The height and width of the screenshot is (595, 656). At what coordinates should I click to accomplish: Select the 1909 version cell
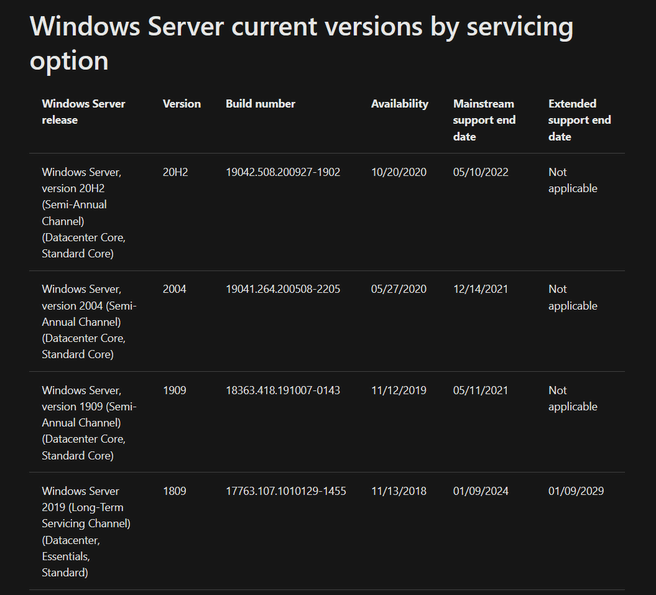[x=174, y=390]
